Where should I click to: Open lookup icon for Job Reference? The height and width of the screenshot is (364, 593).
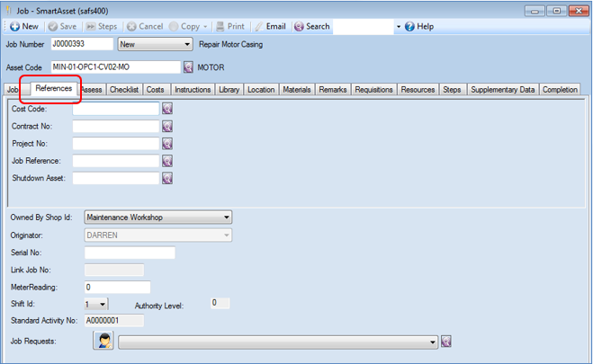click(x=167, y=161)
